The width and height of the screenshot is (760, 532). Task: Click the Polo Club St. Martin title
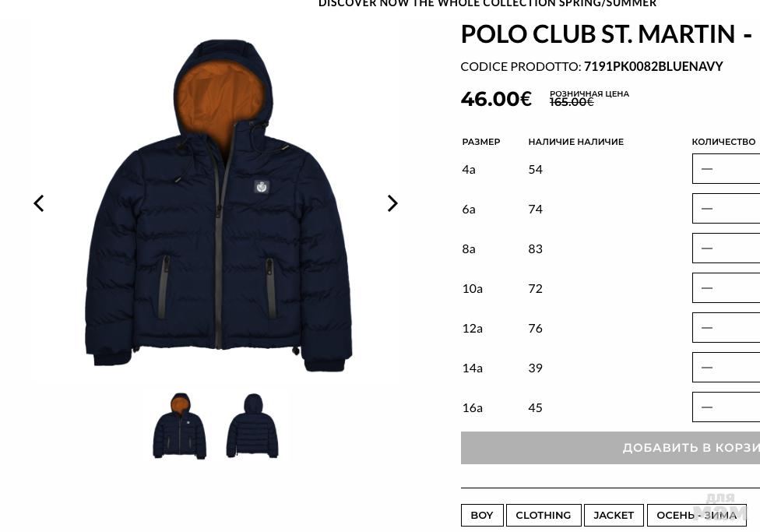[607, 34]
